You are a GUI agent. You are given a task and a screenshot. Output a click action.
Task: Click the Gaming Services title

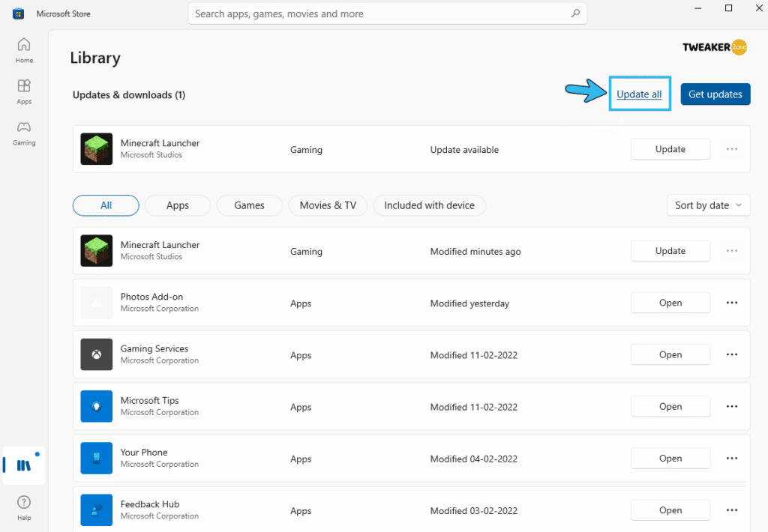point(154,348)
